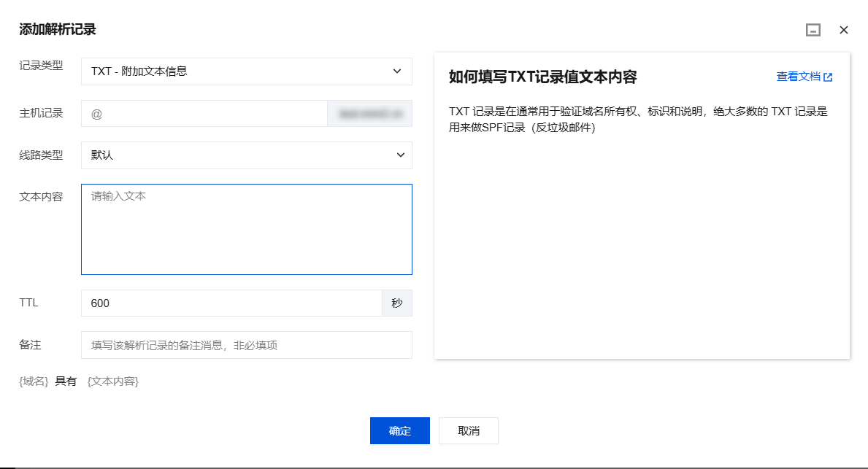Click the {域名} placeholder in summary line

click(x=34, y=381)
